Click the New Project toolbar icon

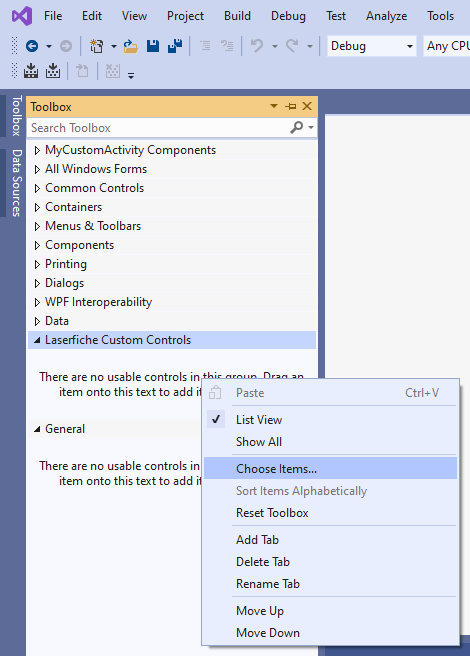click(x=97, y=46)
